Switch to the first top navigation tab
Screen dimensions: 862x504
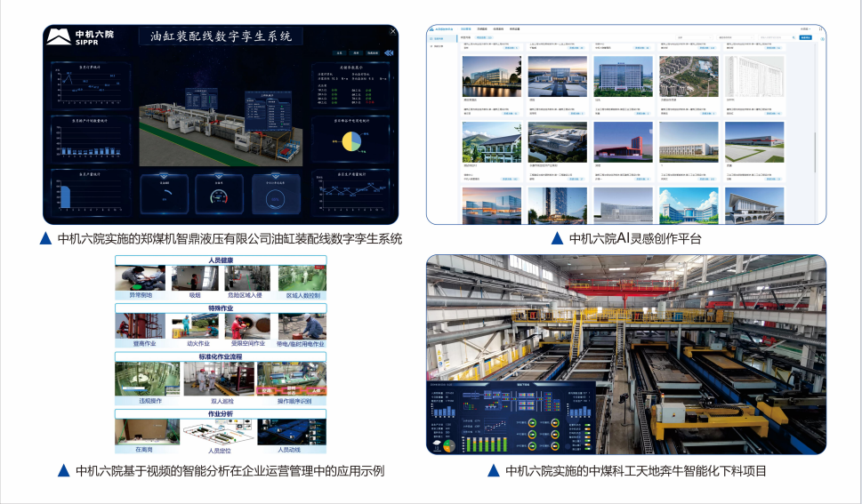point(465,29)
